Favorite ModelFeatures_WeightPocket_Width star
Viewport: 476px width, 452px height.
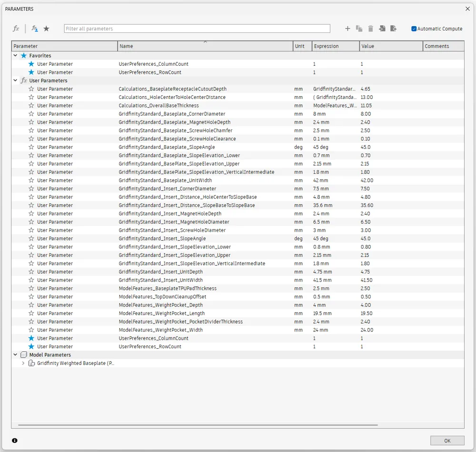pyautogui.click(x=31, y=330)
